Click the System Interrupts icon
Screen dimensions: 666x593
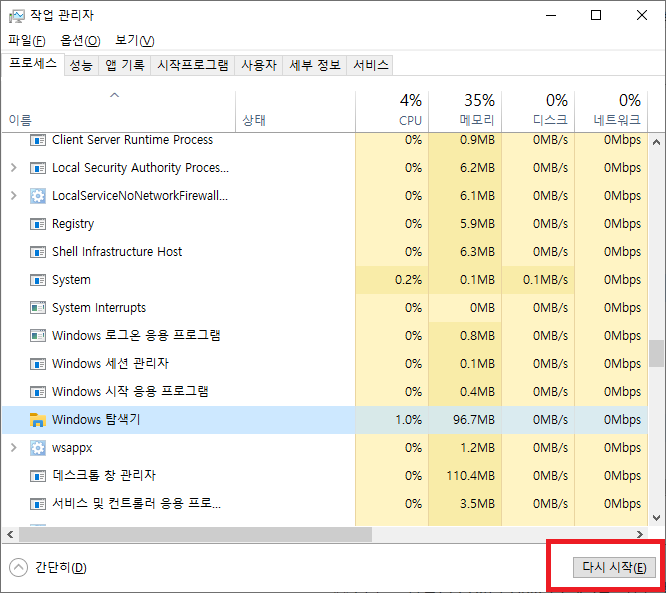pyautogui.click(x=38, y=308)
